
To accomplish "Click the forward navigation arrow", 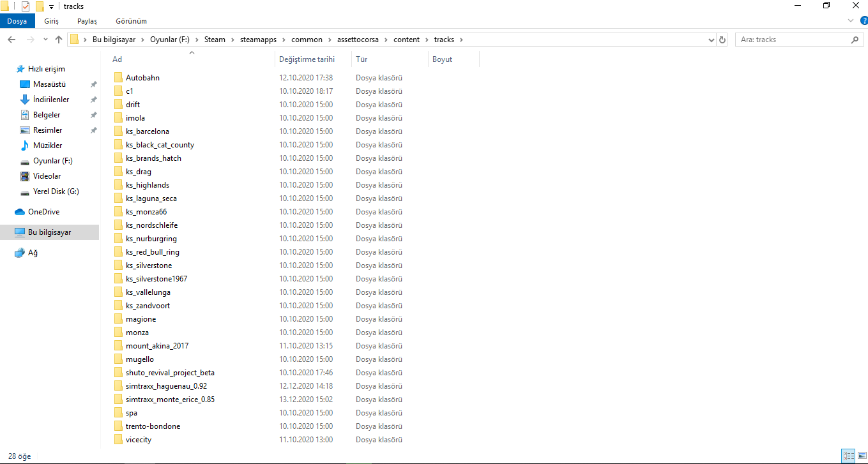I will pyautogui.click(x=30, y=40).
